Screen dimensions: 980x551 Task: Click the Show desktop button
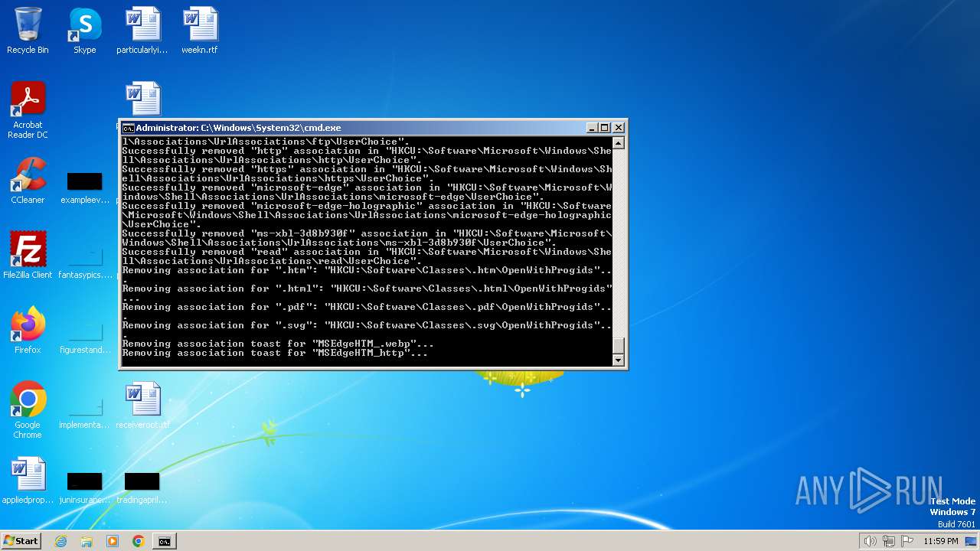coord(972,541)
